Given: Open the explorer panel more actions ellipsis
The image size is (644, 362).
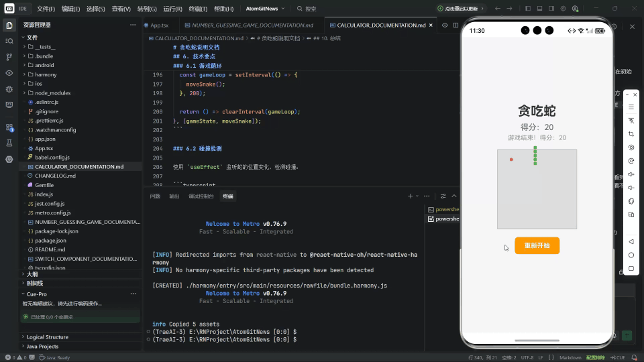Looking at the screenshot, I should pos(133,25).
